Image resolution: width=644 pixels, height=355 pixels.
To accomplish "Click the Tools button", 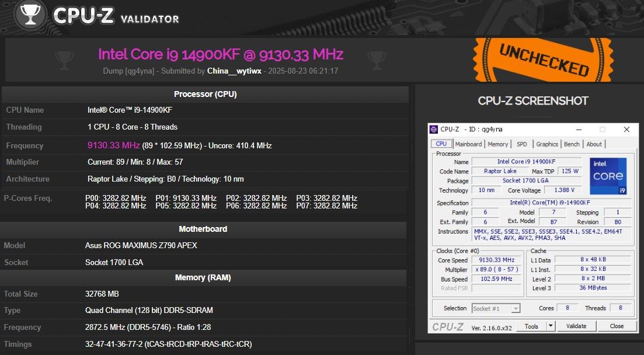I will tap(531, 326).
